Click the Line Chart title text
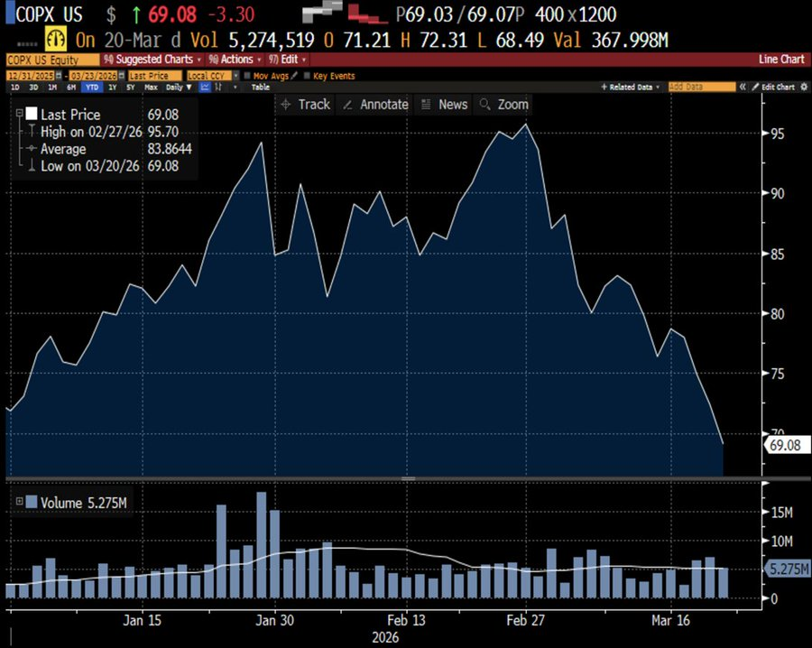The image size is (812, 648). (x=781, y=59)
